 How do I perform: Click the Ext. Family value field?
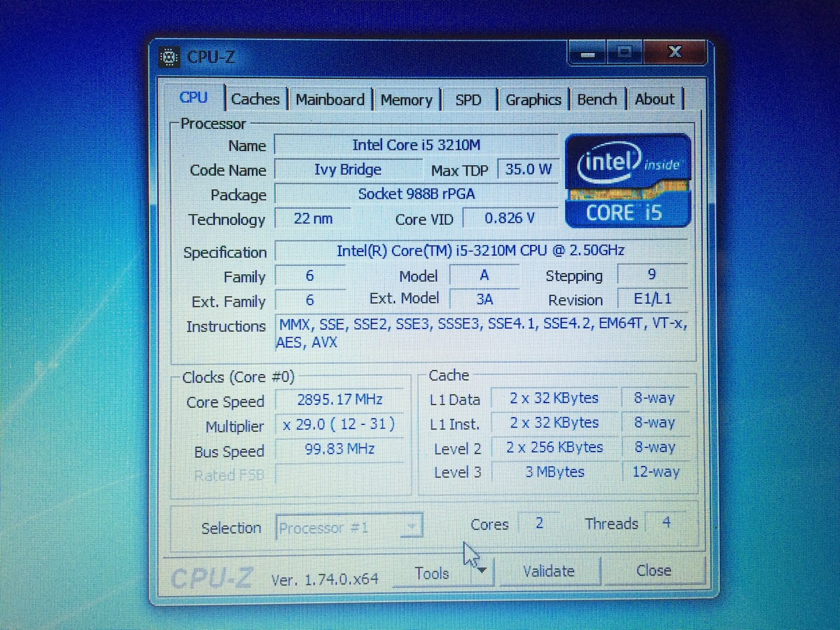coord(310,300)
